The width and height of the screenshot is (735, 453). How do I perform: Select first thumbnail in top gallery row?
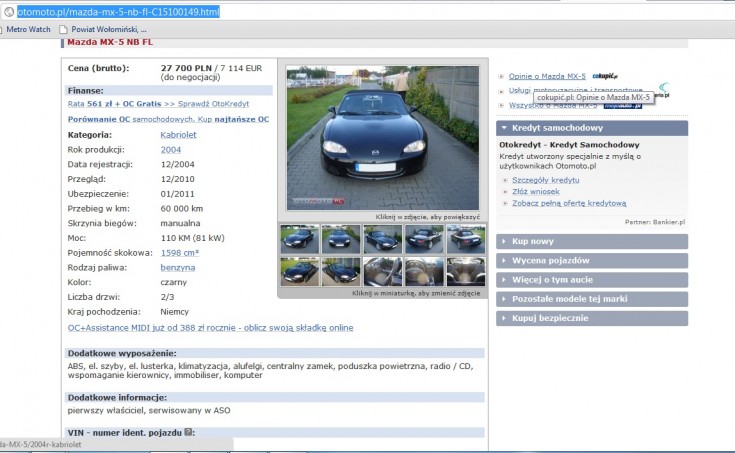300,239
